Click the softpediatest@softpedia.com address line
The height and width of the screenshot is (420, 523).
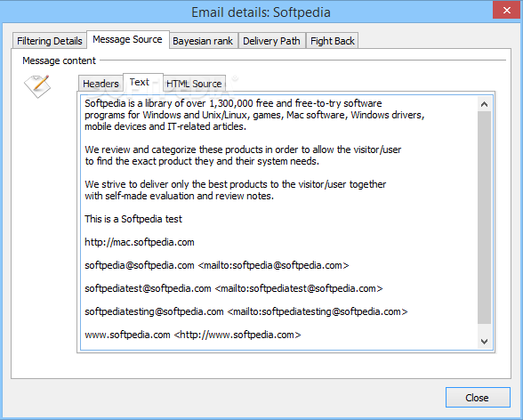pyautogui.click(x=233, y=288)
